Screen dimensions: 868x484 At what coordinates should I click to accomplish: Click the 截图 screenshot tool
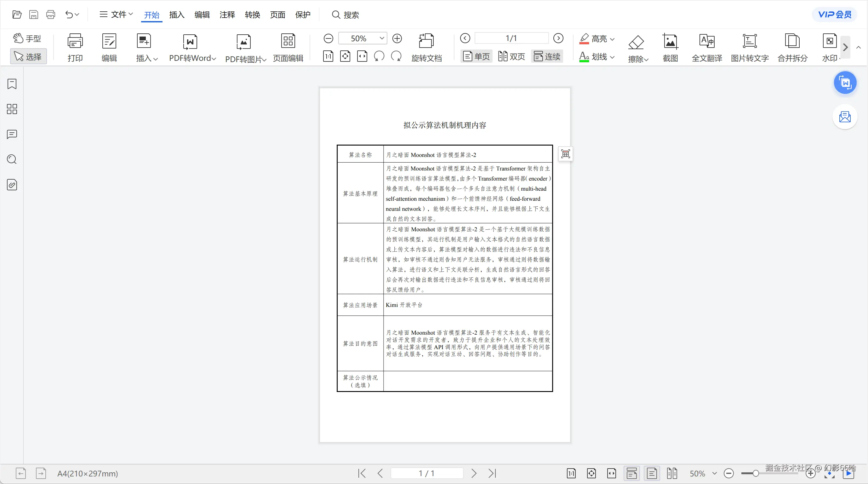tap(670, 48)
